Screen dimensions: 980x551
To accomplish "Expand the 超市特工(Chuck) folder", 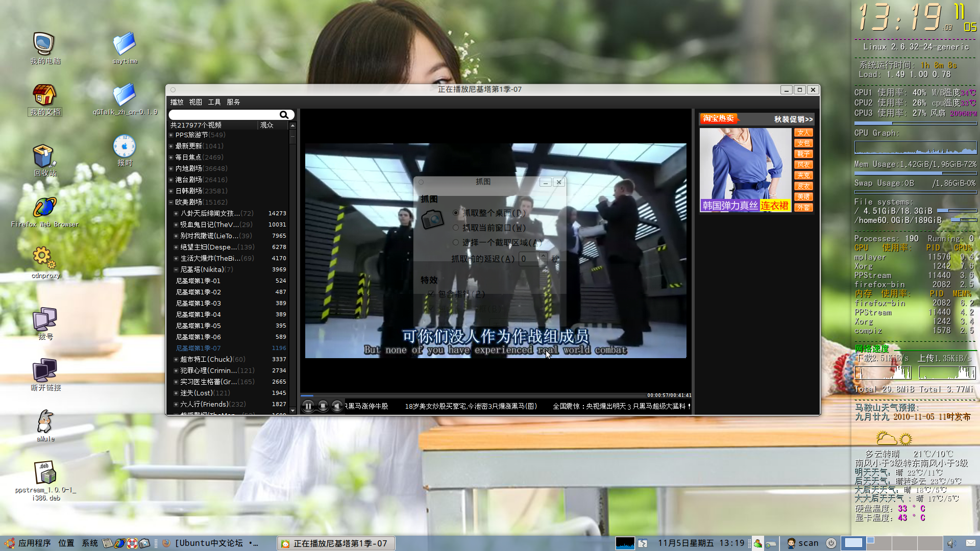I will pos(176,360).
